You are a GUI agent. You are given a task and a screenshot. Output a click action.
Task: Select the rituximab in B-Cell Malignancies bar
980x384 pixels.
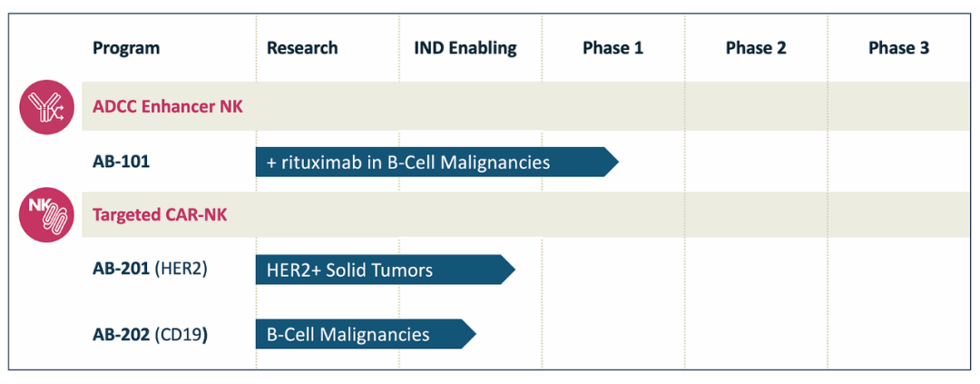(436, 162)
